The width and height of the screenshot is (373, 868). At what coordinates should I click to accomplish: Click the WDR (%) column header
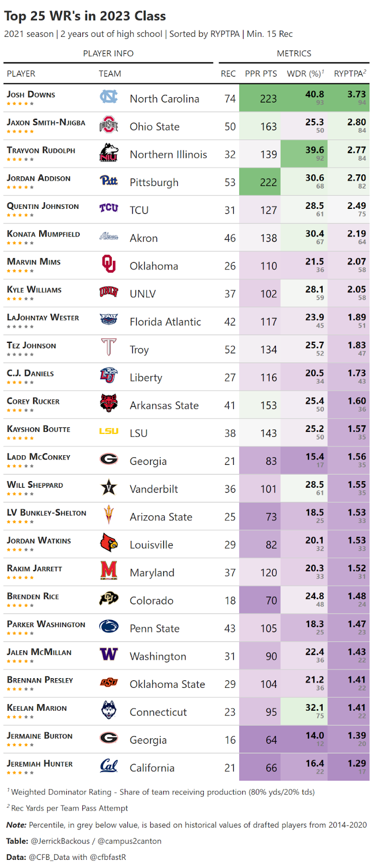(305, 74)
